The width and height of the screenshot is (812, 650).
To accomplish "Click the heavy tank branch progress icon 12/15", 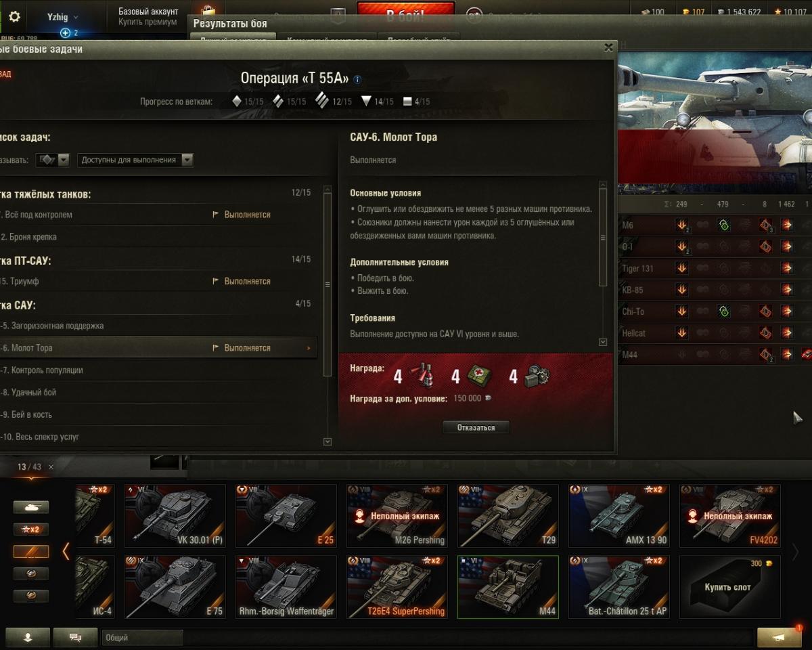I will point(321,102).
